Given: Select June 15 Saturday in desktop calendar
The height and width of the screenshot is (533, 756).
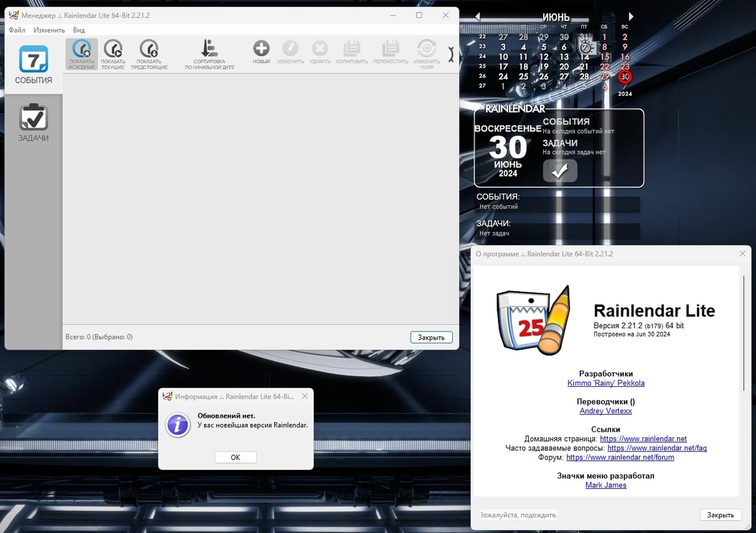Looking at the screenshot, I should (604, 57).
